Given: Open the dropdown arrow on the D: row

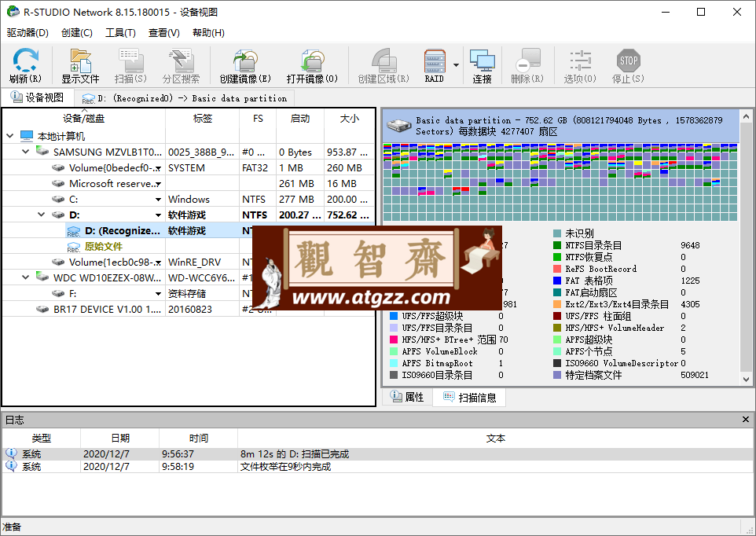Looking at the screenshot, I should pos(158,215).
